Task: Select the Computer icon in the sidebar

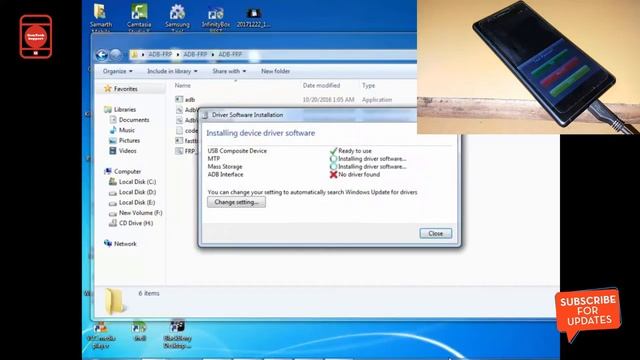Action: click(108, 171)
